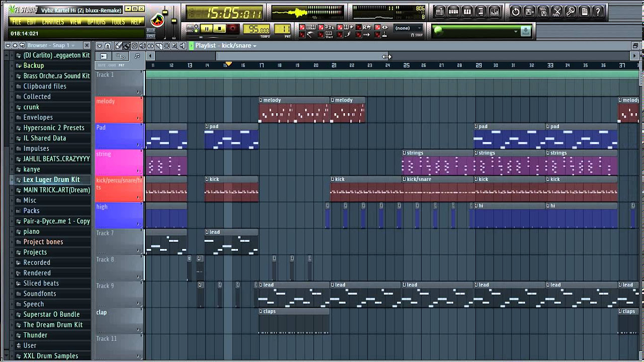The width and height of the screenshot is (644, 362).
Task: Click the rasta peace logo icon
Action: [157, 21]
